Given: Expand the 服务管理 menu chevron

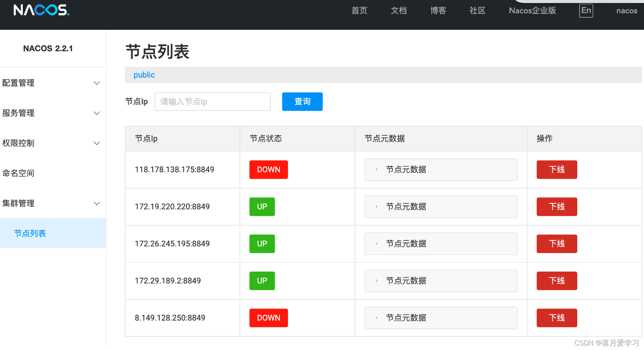Looking at the screenshot, I should (x=97, y=113).
